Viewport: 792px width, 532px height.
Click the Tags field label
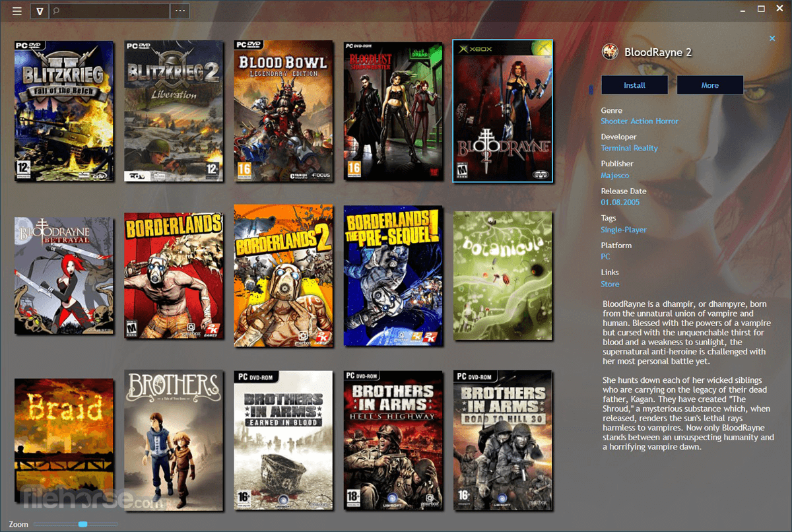pos(609,218)
